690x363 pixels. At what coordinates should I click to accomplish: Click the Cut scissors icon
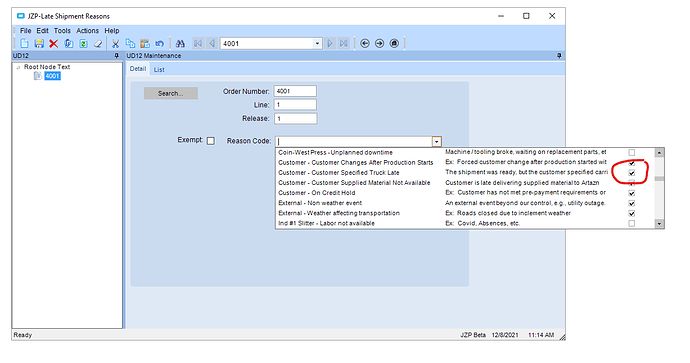point(115,44)
